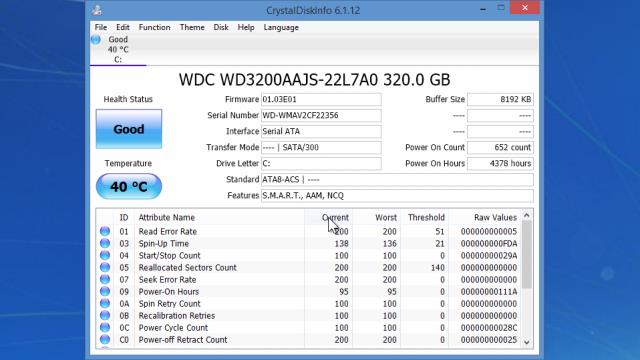The image size is (640, 360).
Task: Select the Spin Retry Count row text
Action: coord(169,304)
